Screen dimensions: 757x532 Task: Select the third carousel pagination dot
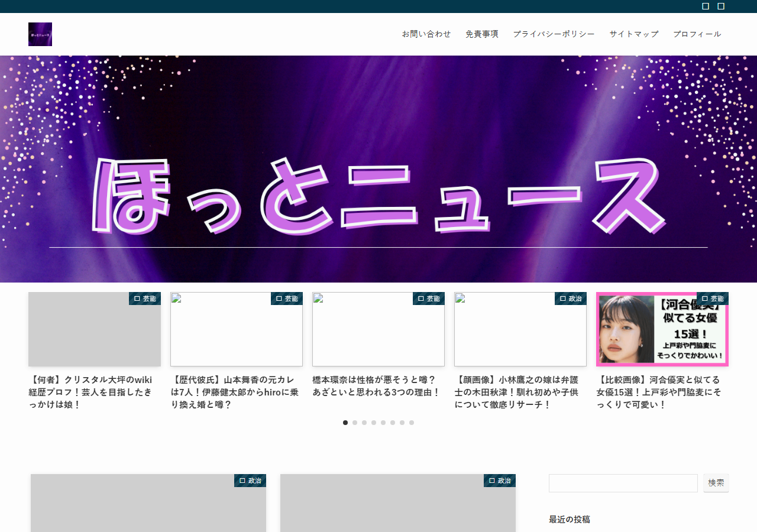[364, 423]
